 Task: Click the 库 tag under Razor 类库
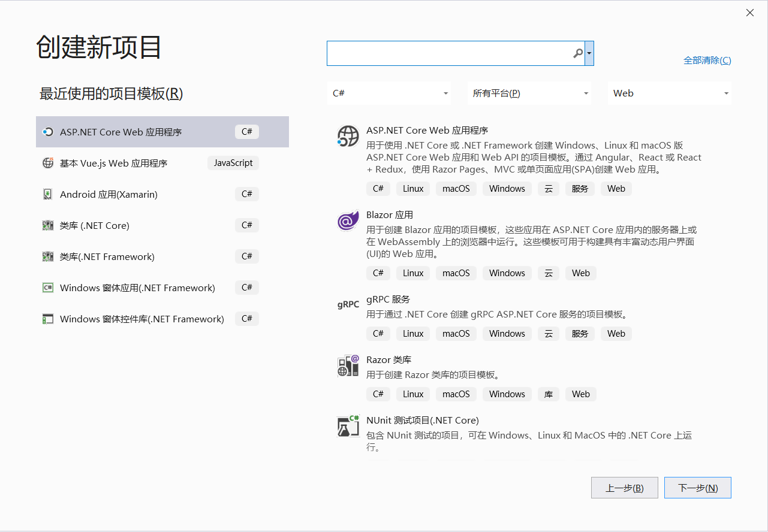point(549,394)
